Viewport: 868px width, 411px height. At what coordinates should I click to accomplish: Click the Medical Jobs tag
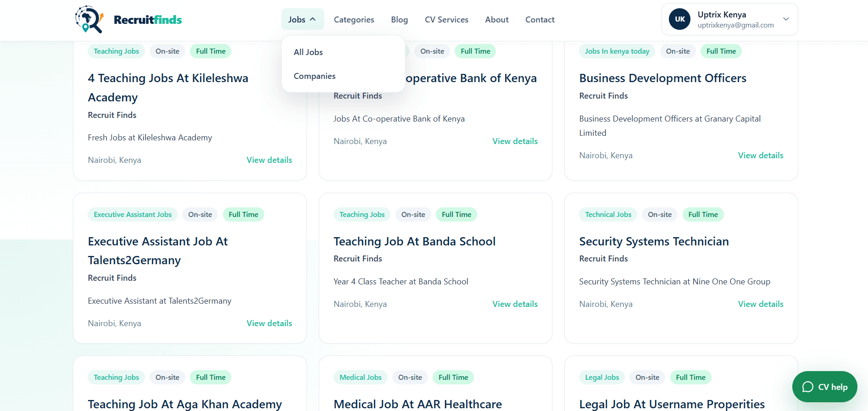(x=361, y=378)
